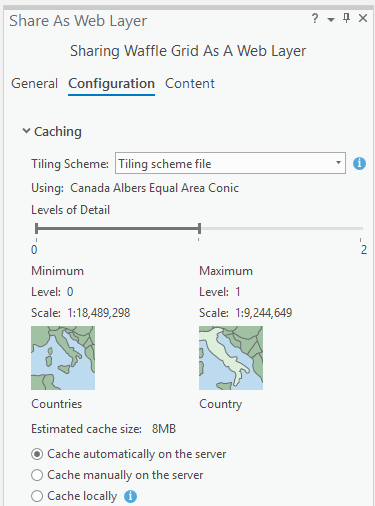Close the Share As Web Layer pane
375x506 pixels.
pos(363,18)
